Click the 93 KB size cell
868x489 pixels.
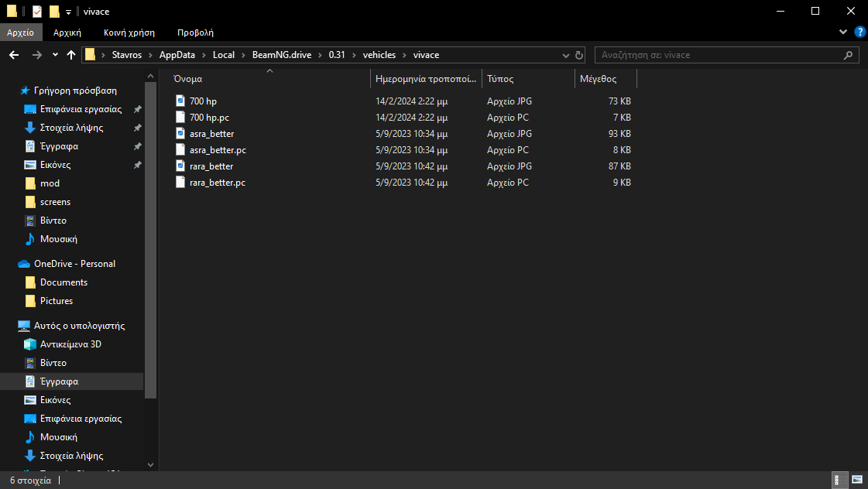tap(619, 134)
